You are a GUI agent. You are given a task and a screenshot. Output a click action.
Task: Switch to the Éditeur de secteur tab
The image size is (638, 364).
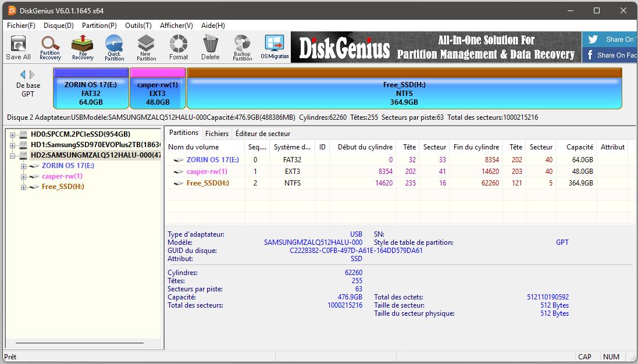(x=263, y=133)
